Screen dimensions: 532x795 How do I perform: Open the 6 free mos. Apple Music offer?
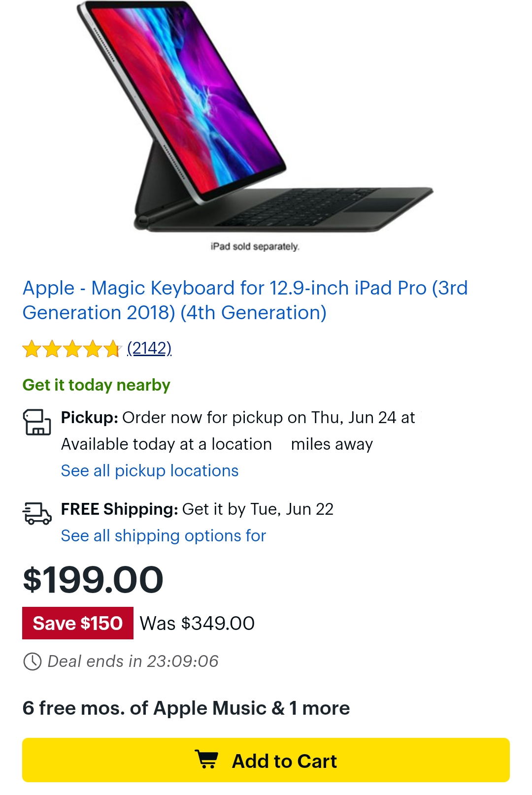click(x=186, y=708)
